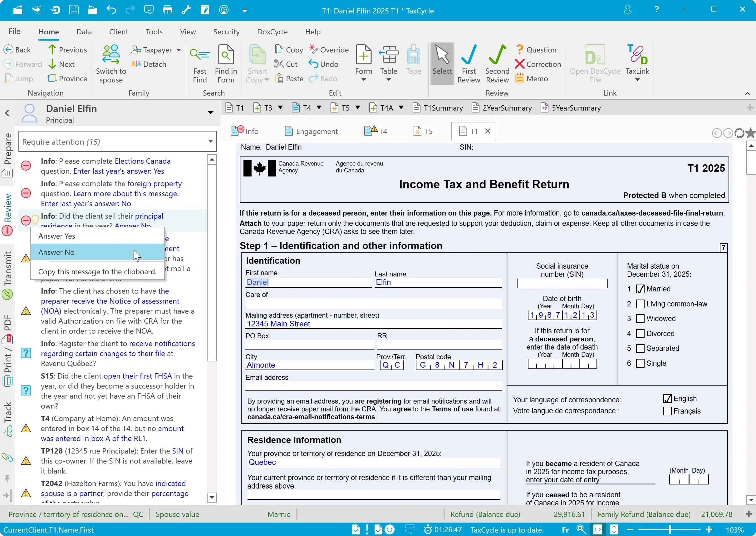Open Find in Form search
The image size is (756, 536).
pos(226,55)
